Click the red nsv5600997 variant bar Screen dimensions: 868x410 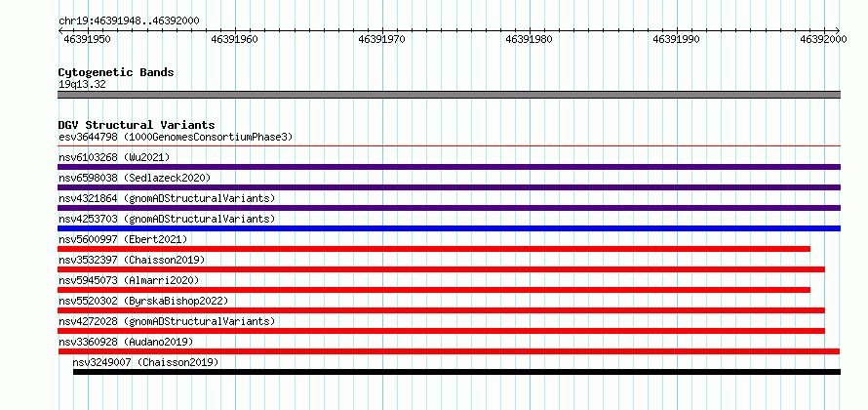434,249
